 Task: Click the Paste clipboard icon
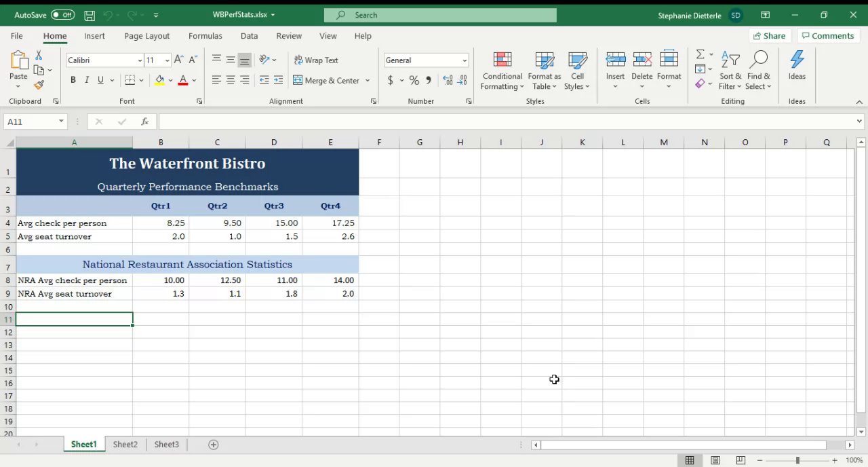(x=18, y=61)
